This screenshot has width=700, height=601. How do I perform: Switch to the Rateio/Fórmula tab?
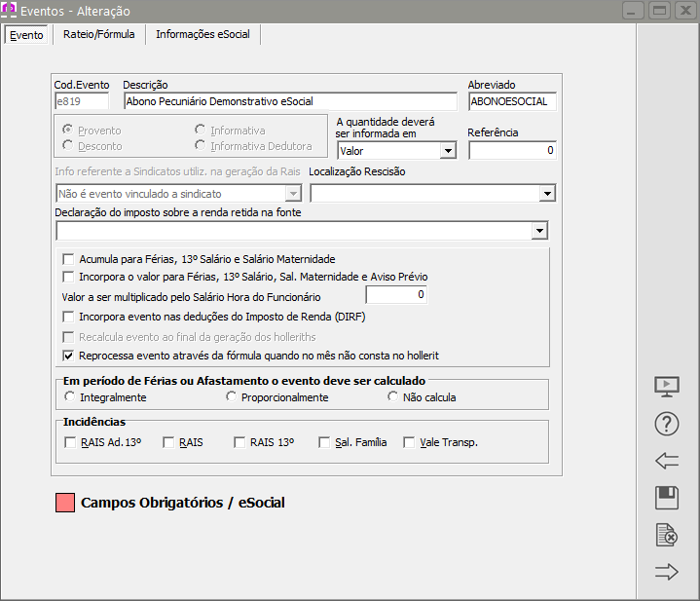(98, 34)
